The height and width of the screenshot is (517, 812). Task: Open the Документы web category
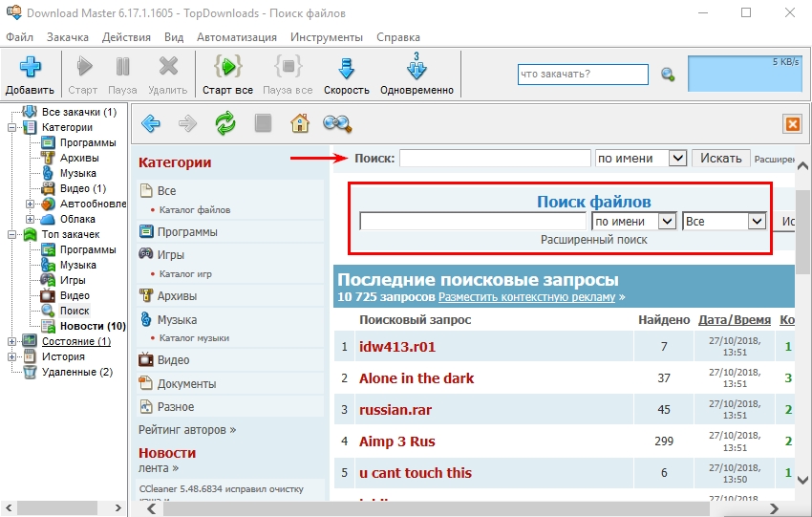pyautogui.click(x=186, y=384)
